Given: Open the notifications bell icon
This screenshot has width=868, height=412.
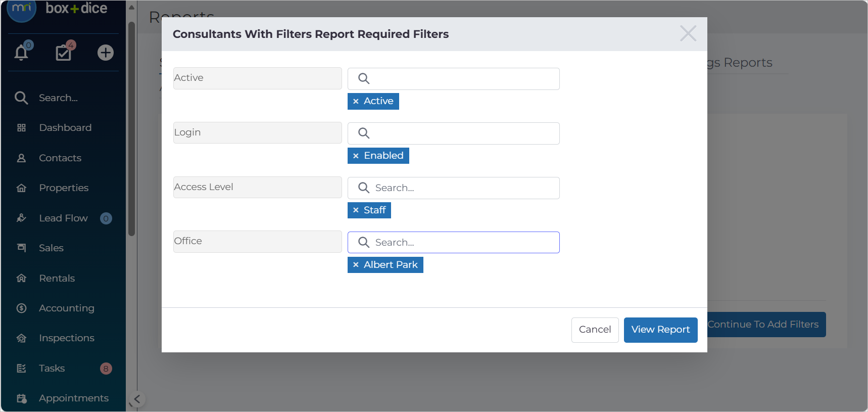Looking at the screenshot, I should (x=21, y=53).
